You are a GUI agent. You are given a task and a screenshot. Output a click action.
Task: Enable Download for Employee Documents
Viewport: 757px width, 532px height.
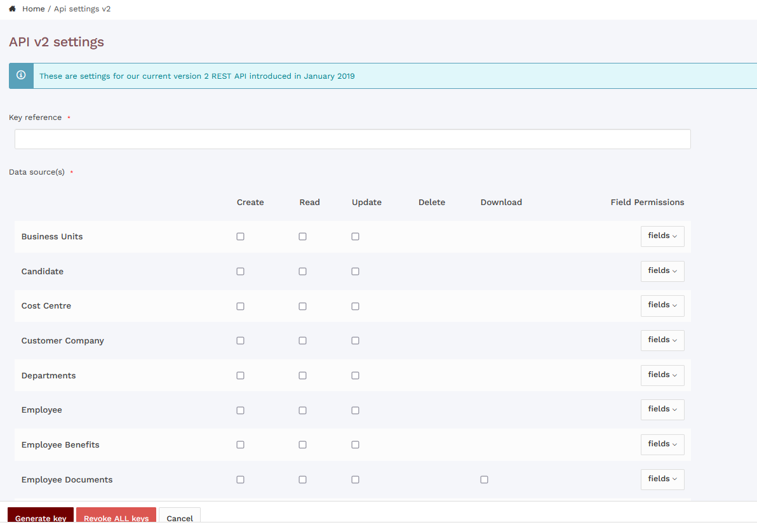point(484,480)
